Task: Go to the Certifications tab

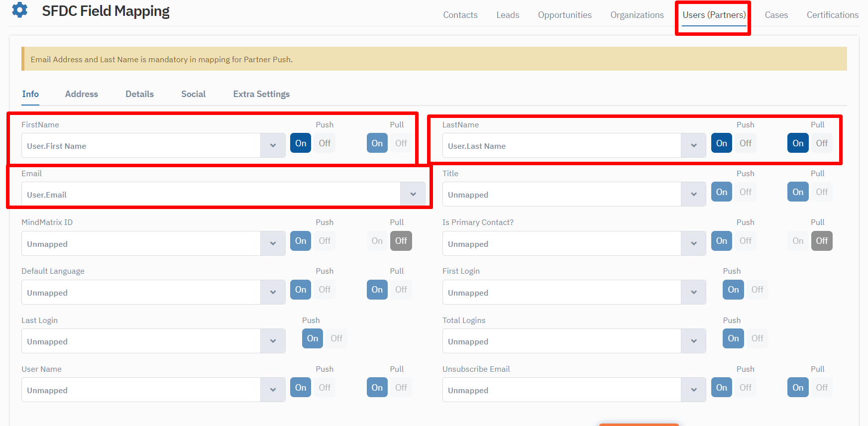Action: 833,15
